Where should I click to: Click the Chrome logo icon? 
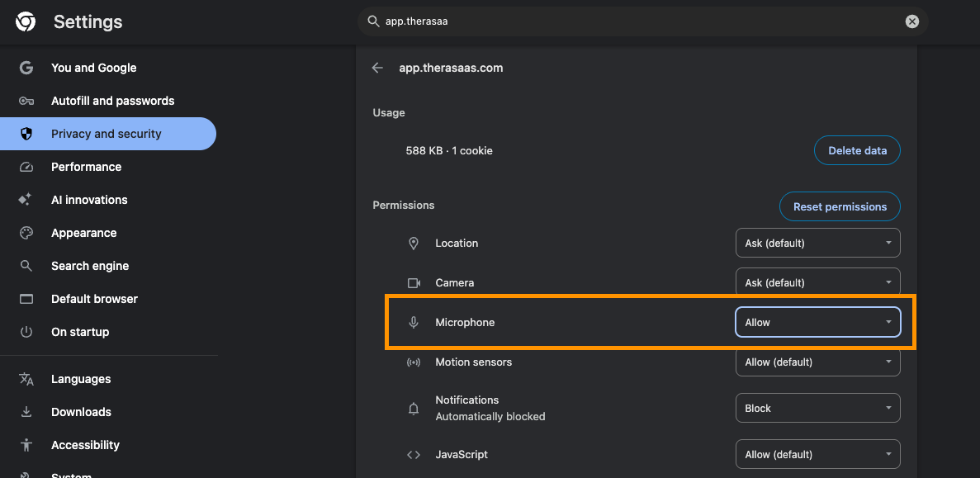26,21
